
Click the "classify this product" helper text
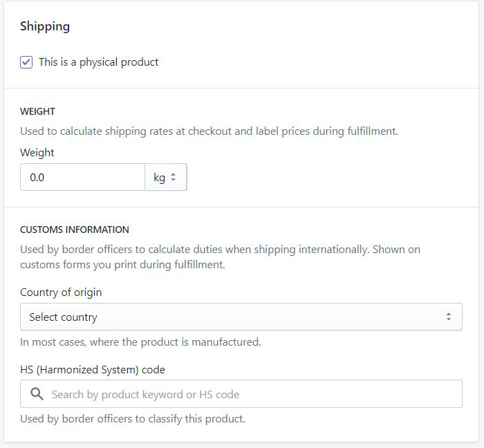point(133,418)
